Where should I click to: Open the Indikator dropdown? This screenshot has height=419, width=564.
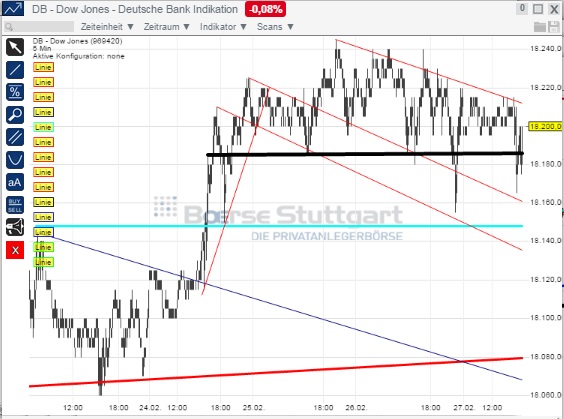coord(223,27)
